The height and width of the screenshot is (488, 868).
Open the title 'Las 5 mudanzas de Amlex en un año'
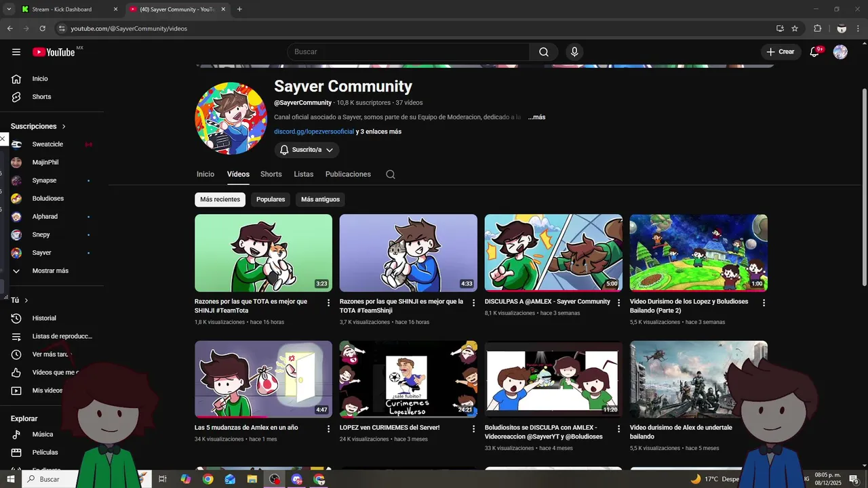tap(246, 428)
